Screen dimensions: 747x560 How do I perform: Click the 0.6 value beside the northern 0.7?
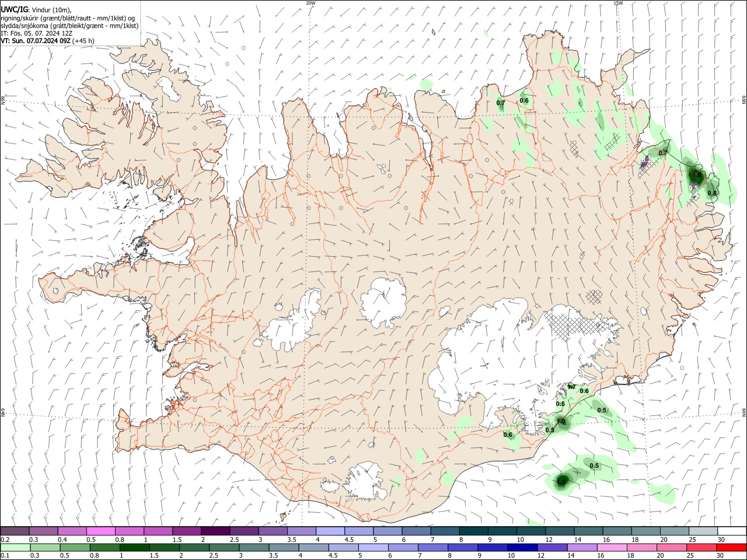pyautogui.click(x=524, y=100)
